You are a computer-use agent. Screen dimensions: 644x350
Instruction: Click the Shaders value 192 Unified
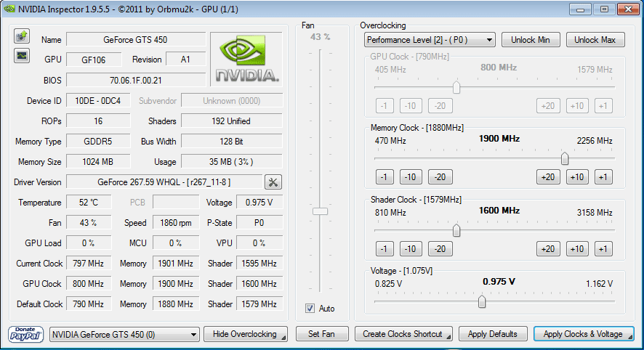coord(232,121)
